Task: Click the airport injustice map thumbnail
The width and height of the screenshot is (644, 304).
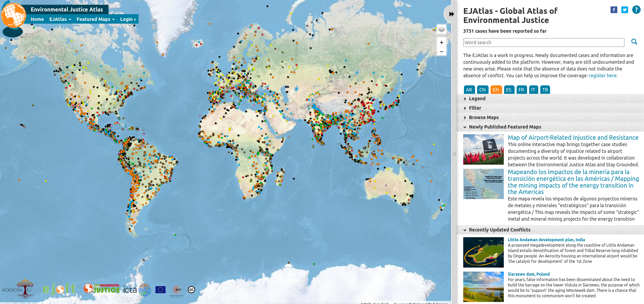Action: (x=484, y=149)
